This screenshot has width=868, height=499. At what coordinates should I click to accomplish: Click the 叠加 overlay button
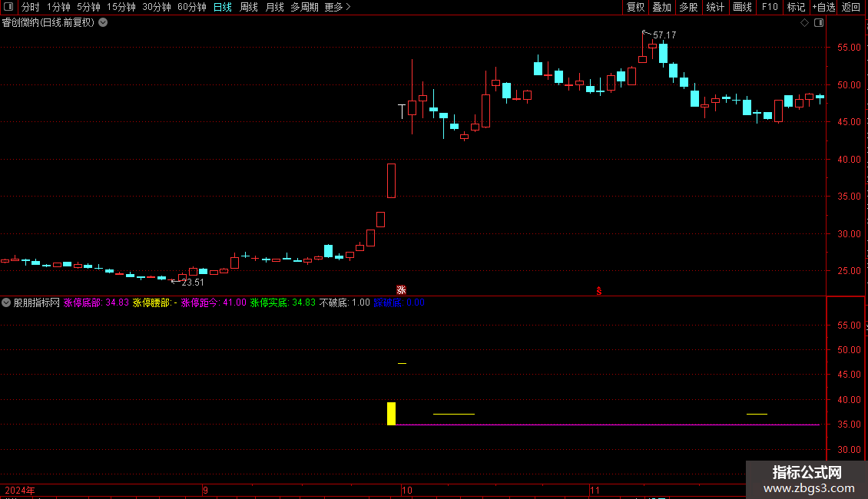click(x=661, y=7)
